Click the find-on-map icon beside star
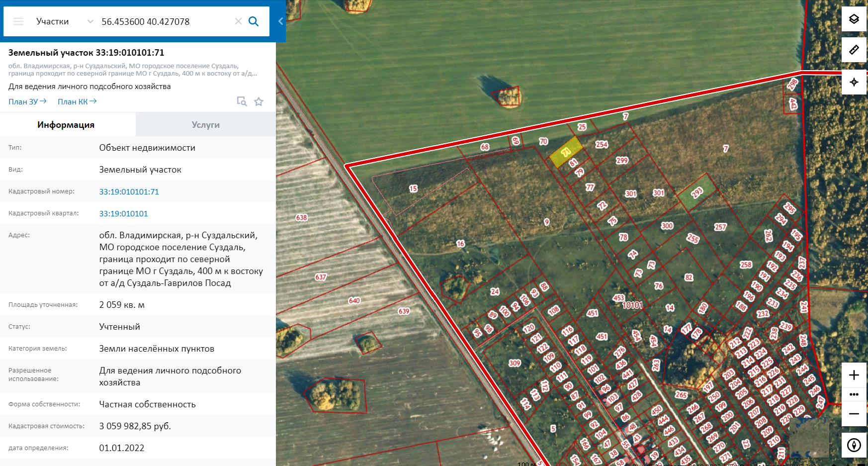 (242, 101)
